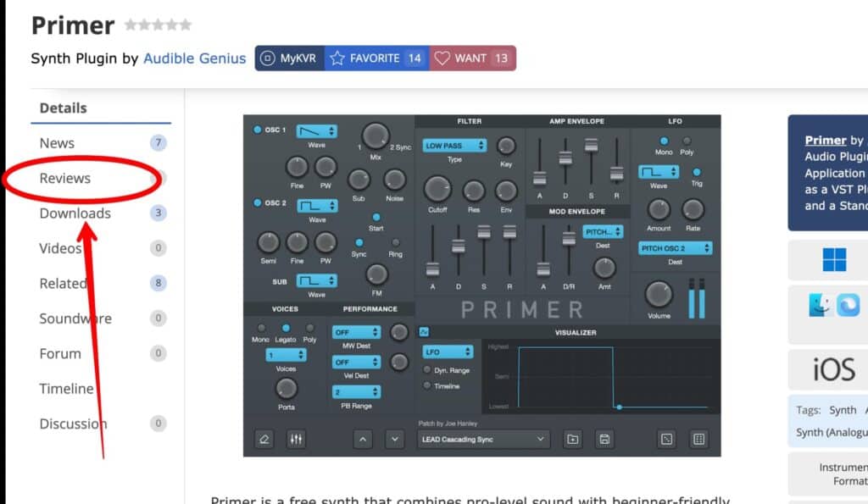Open the mixer sliders settings icon in Primer
Viewport: 868px width, 504px height.
[296, 440]
